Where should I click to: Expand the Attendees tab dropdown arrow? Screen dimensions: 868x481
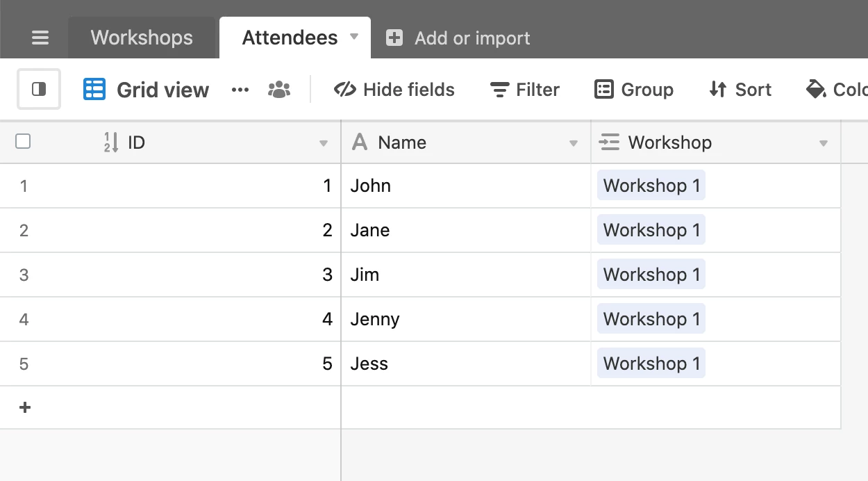tap(354, 36)
